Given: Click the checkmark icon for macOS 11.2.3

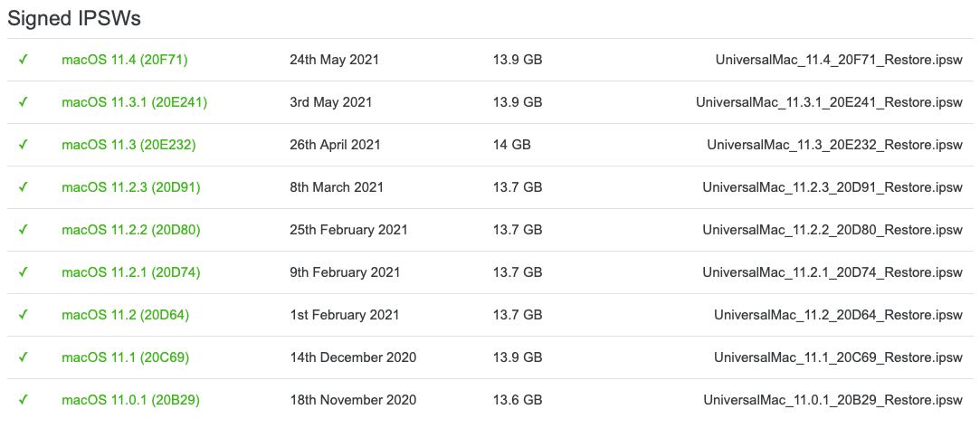Looking at the screenshot, I should coord(24,187).
